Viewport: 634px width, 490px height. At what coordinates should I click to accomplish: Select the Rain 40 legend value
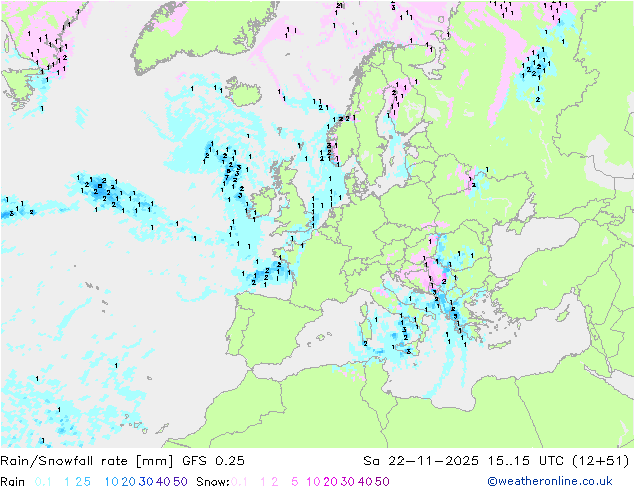[163, 482]
